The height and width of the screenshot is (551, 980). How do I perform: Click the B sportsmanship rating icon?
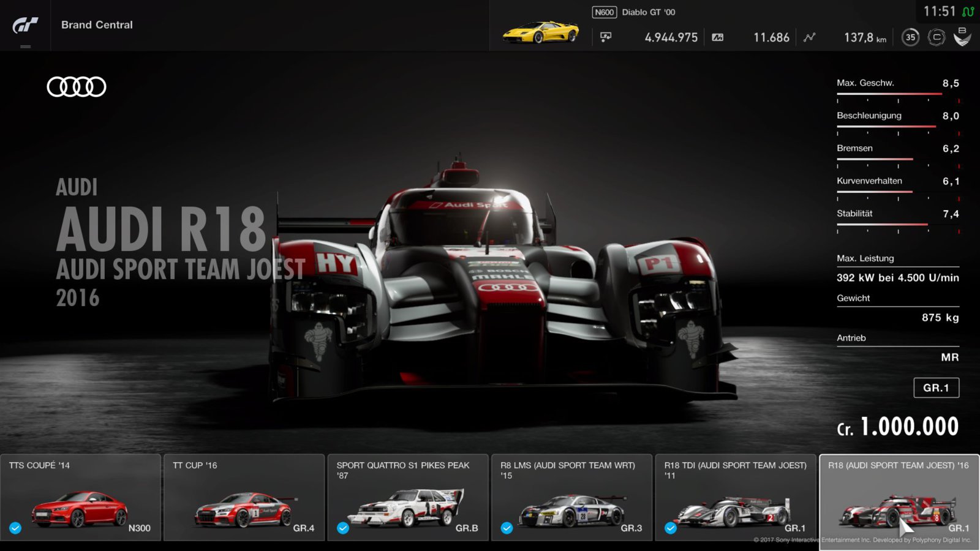tap(962, 37)
